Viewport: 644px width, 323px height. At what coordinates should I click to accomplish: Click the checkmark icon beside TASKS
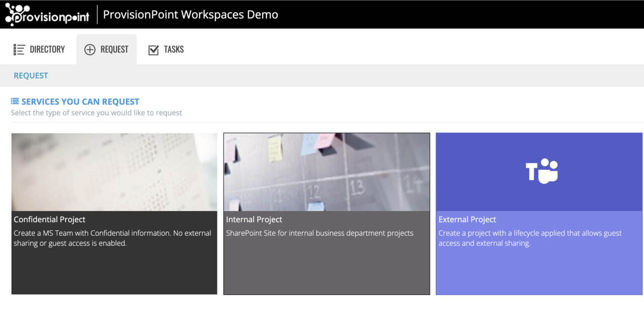click(x=154, y=49)
